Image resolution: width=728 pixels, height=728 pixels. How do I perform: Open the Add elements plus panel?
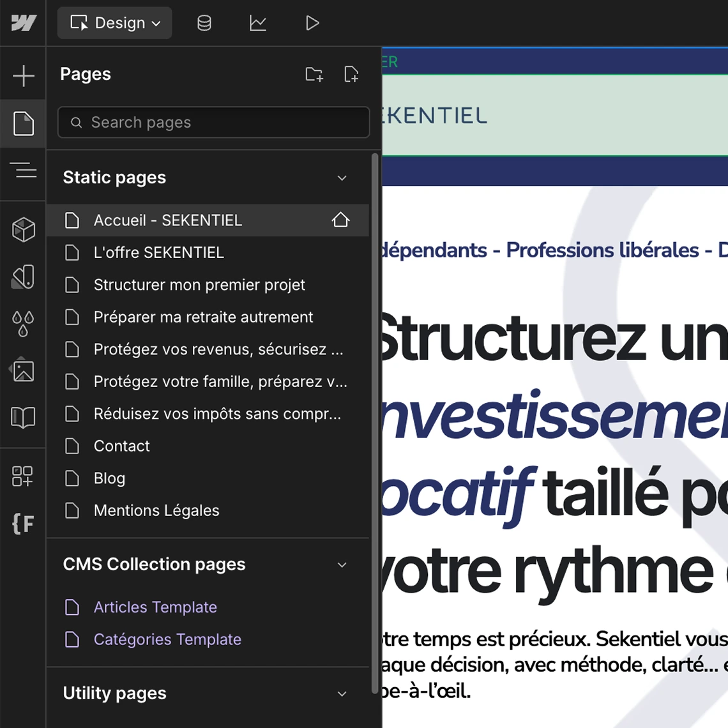click(23, 76)
